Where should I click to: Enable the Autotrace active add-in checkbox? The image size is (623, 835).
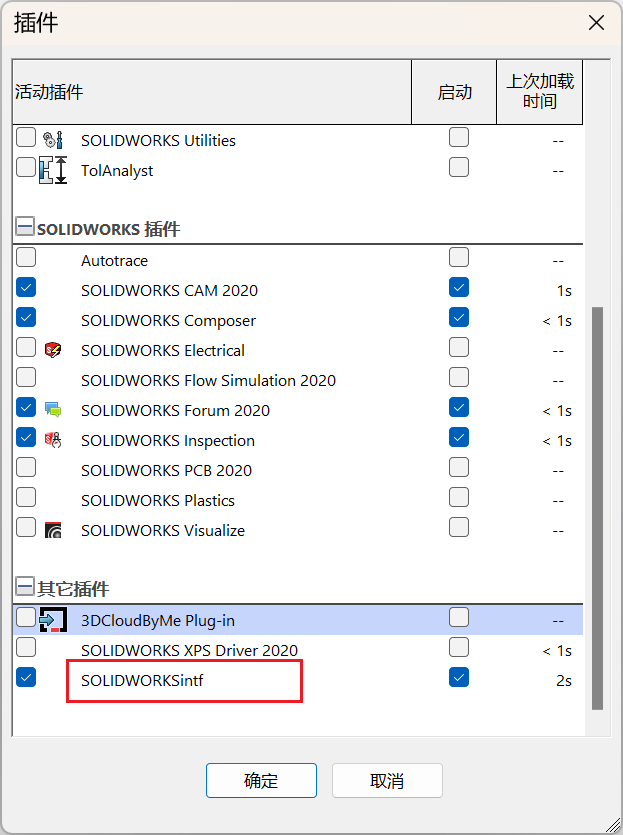pyautogui.click(x=26, y=257)
